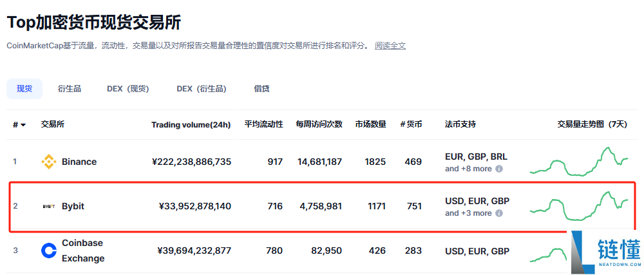Click Binance liquidity score 917
The image size is (644, 275).
[x=275, y=162]
